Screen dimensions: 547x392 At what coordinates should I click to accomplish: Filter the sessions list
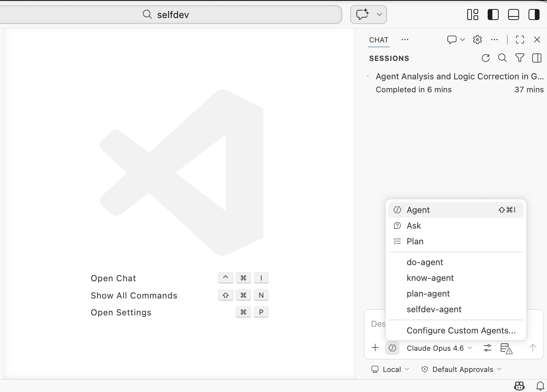[x=519, y=58]
